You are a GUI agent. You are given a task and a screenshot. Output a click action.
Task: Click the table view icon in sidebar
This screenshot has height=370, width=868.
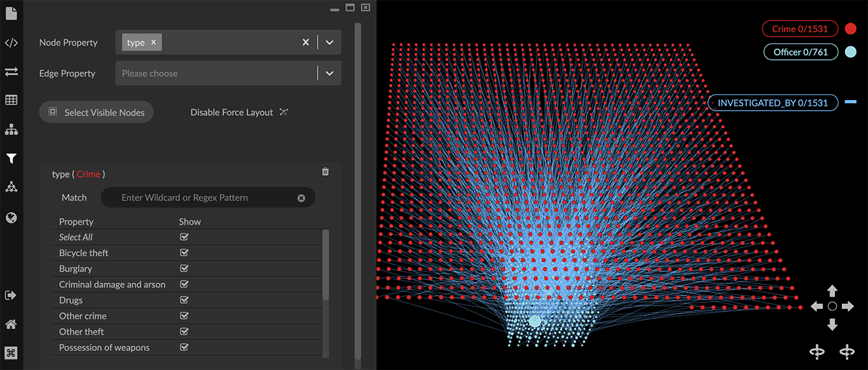click(x=11, y=101)
